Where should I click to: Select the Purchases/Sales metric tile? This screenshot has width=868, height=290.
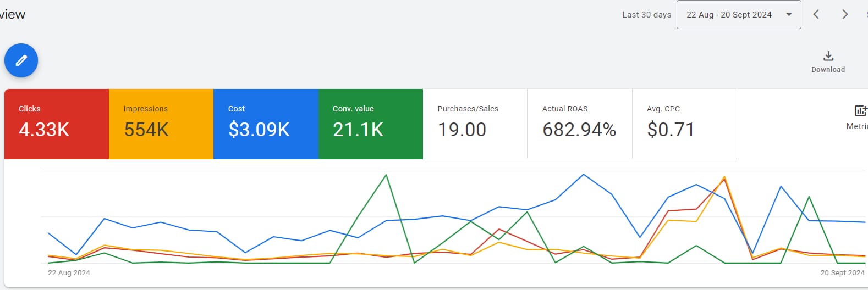[475, 124]
